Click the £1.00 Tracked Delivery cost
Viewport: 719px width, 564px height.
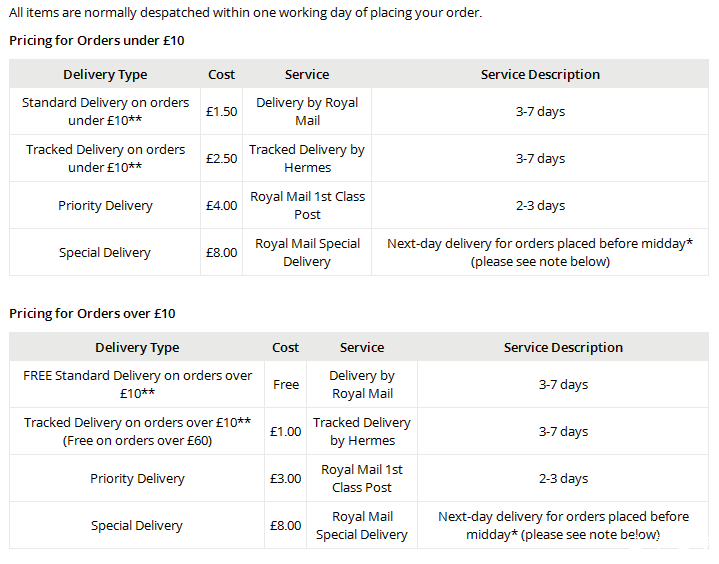286,431
